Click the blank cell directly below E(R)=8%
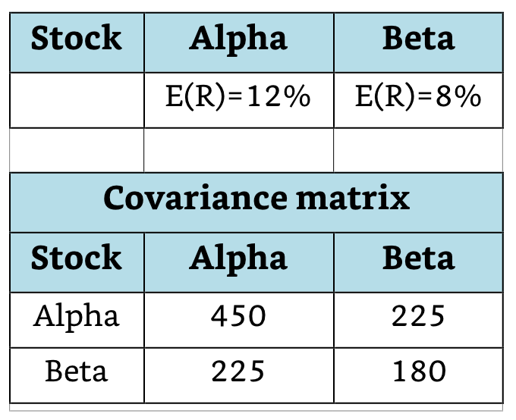This screenshot has width=516, height=420. 418,149
